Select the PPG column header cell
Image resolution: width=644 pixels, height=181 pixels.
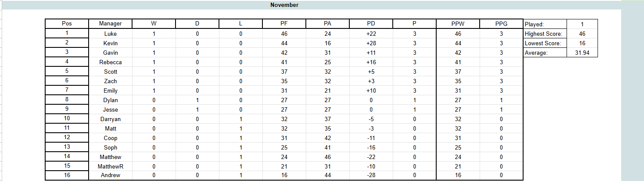click(x=501, y=24)
